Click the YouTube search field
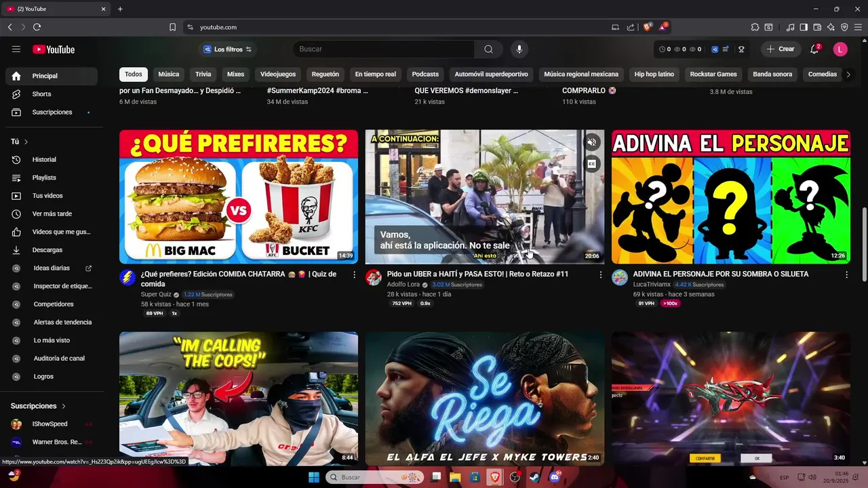 pyautogui.click(x=384, y=49)
